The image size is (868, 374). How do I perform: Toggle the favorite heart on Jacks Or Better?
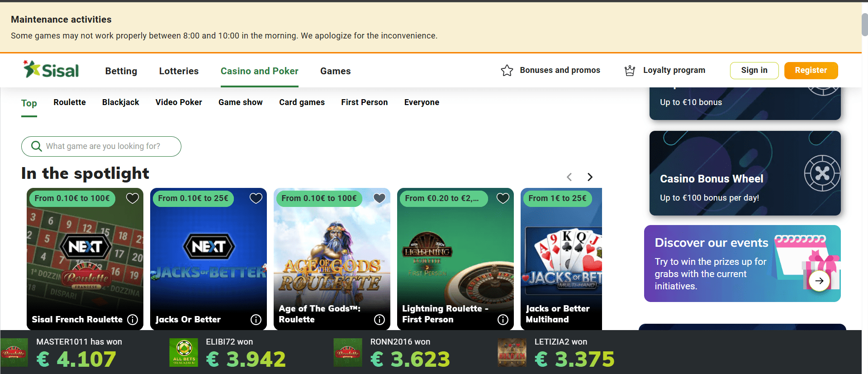(x=256, y=198)
